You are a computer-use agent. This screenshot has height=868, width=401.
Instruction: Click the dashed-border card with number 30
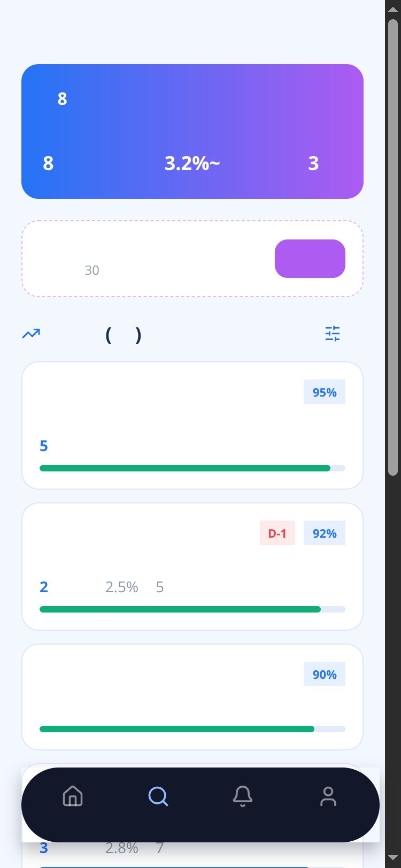(x=192, y=259)
